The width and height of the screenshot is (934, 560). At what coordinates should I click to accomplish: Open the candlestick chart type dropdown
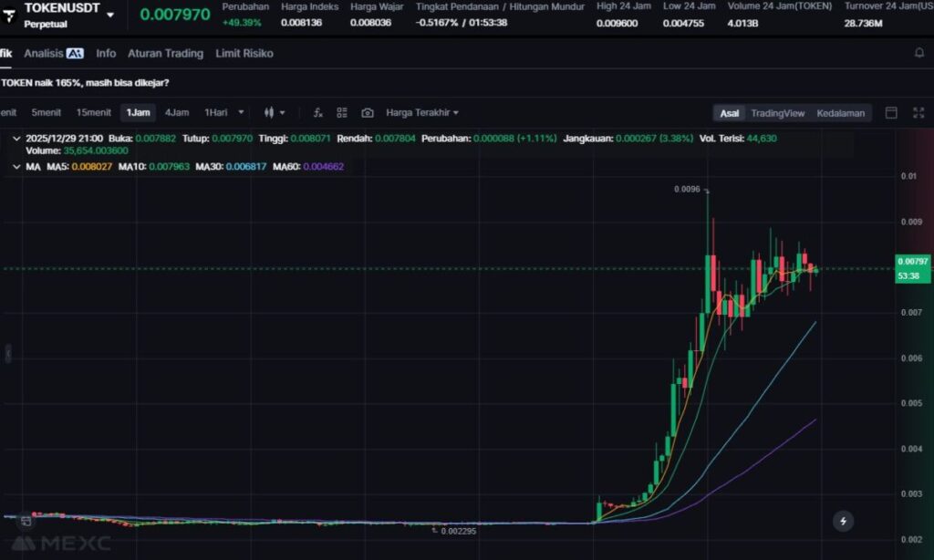(275, 113)
